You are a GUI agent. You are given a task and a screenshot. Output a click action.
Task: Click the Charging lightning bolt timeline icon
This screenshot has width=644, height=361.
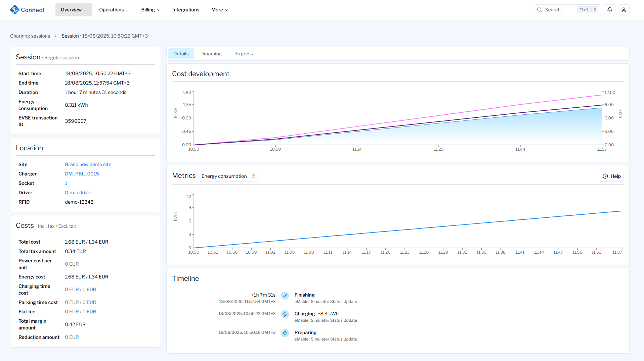tap(285, 314)
